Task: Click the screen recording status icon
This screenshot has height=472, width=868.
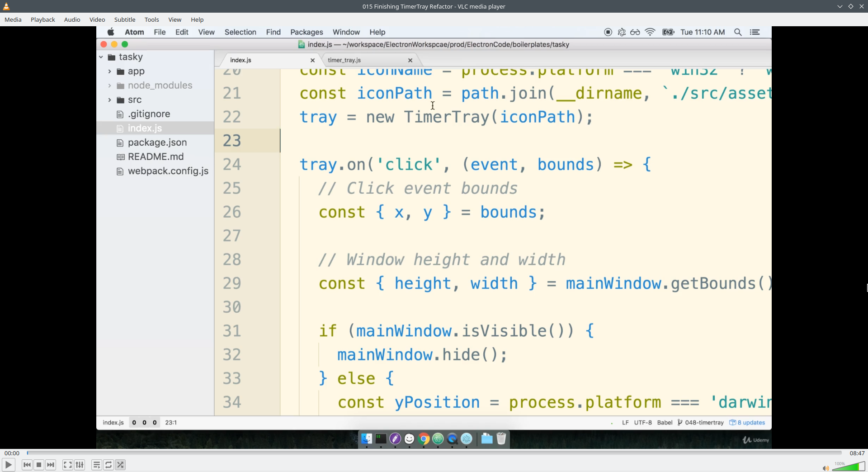Action: 608,32
